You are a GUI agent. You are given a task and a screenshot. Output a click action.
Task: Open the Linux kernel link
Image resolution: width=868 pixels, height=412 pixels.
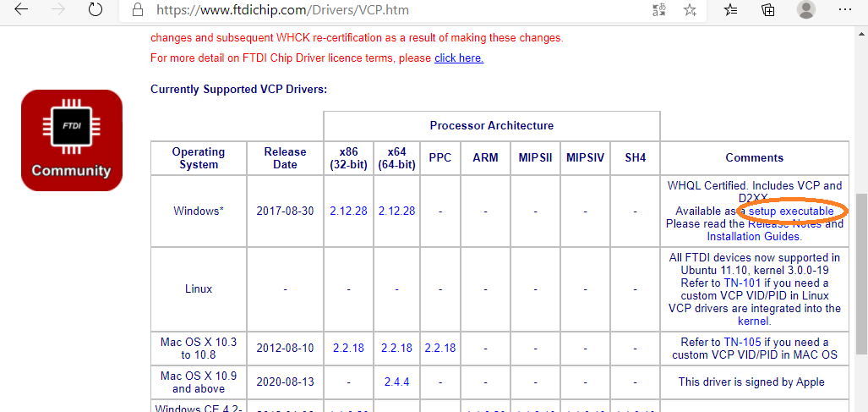click(x=755, y=321)
